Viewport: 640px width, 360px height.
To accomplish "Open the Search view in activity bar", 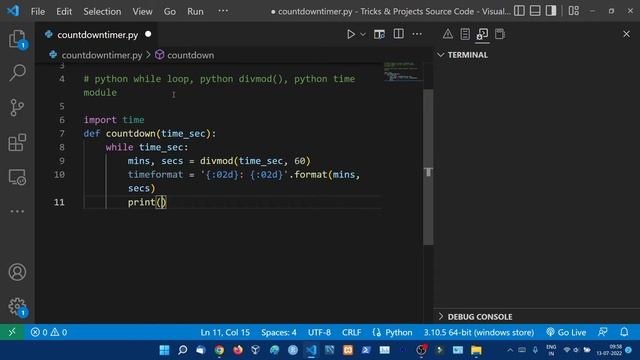I will pyautogui.click(x=17, y=73).
